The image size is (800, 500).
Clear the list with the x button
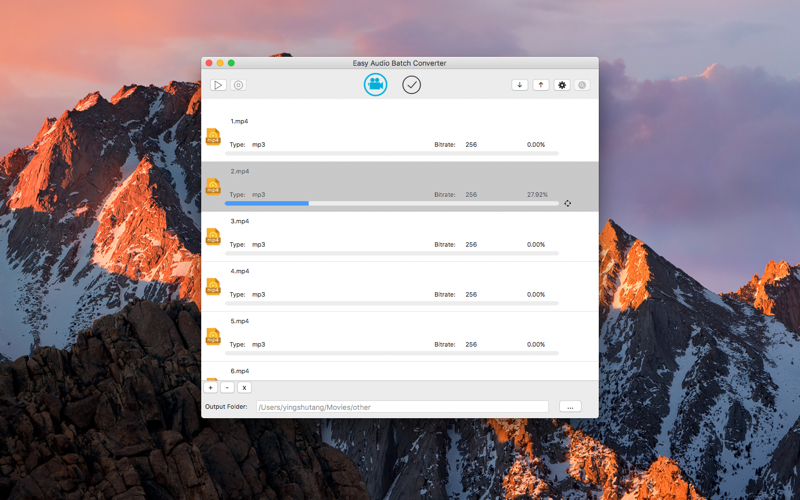point(244,388)
